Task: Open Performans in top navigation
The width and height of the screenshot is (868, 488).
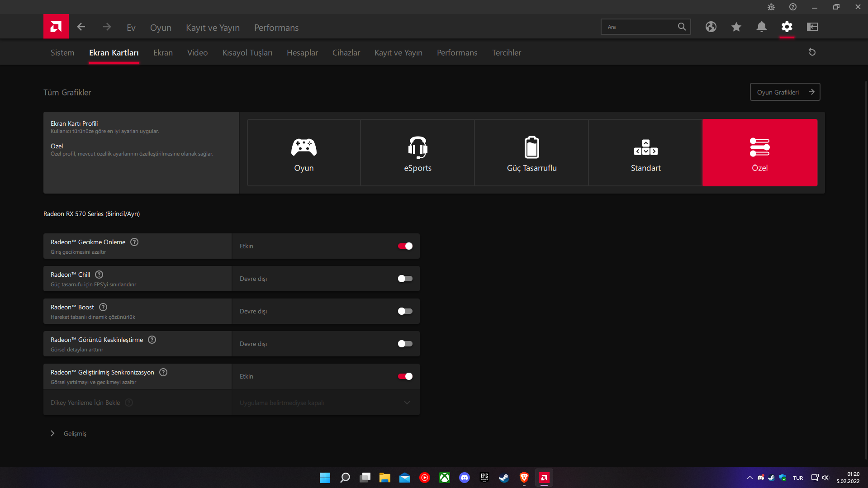Action: coord(276,28)
